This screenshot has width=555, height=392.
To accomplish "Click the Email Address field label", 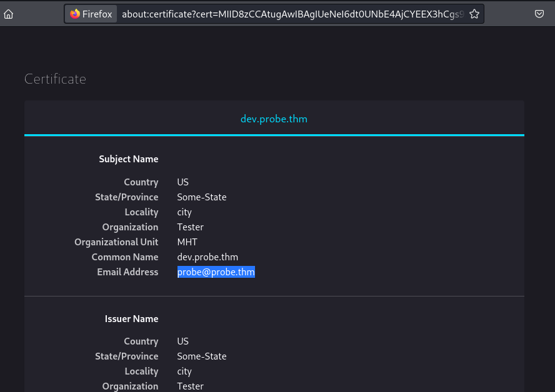I will tap(127, 272).
